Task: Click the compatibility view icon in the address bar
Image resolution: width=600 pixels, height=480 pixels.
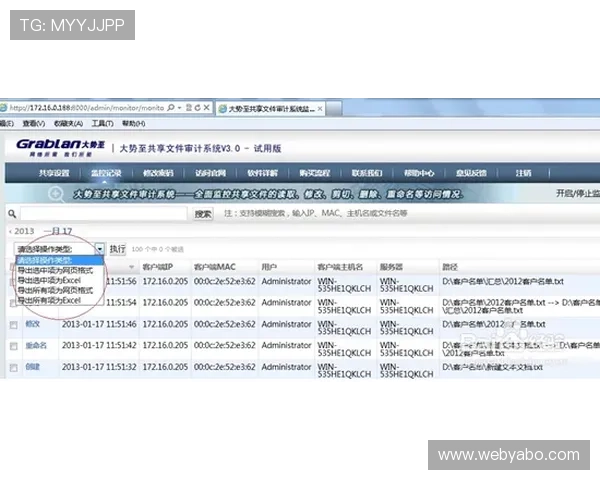Action: tap(189, 108)
